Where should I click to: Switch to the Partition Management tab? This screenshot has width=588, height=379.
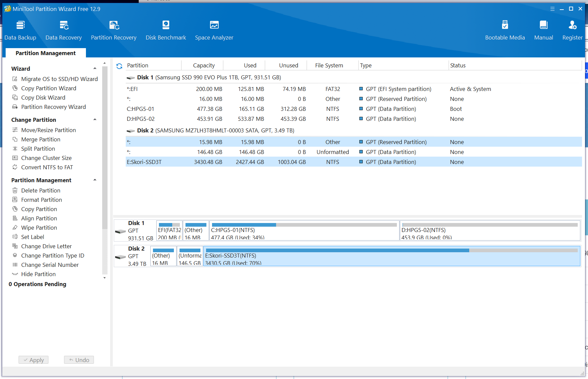coord(46,53)
